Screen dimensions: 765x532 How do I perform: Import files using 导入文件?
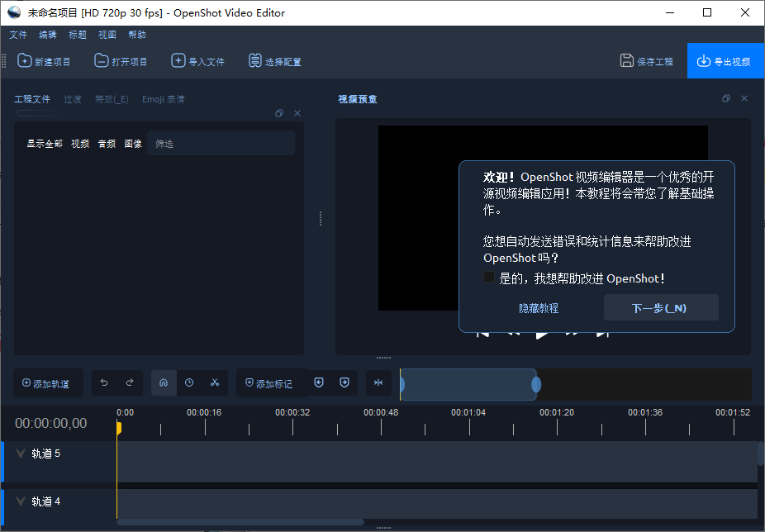coord(197,61)
